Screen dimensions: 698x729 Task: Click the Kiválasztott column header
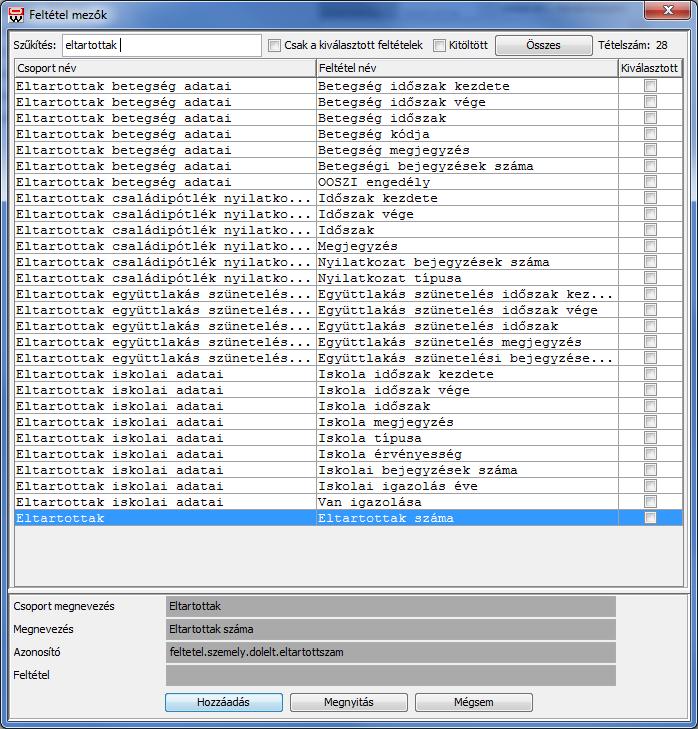(x=650, y=68)
